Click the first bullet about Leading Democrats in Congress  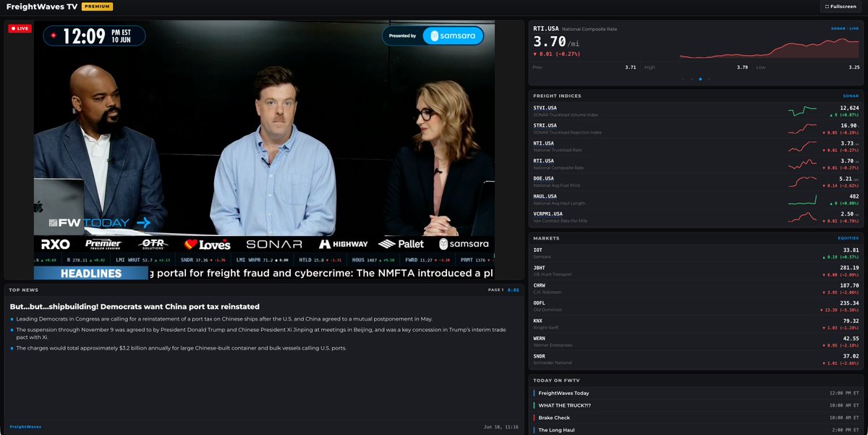point(224,319)
